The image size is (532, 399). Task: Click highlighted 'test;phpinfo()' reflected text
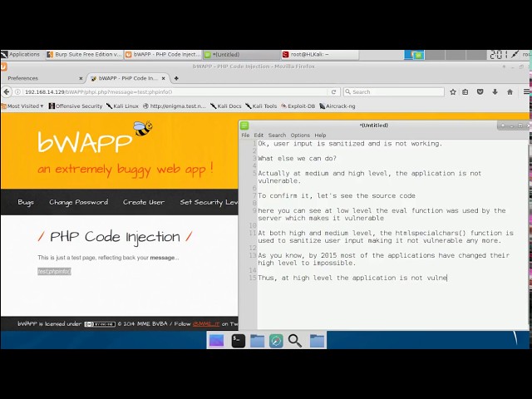(x=54, y=272)
